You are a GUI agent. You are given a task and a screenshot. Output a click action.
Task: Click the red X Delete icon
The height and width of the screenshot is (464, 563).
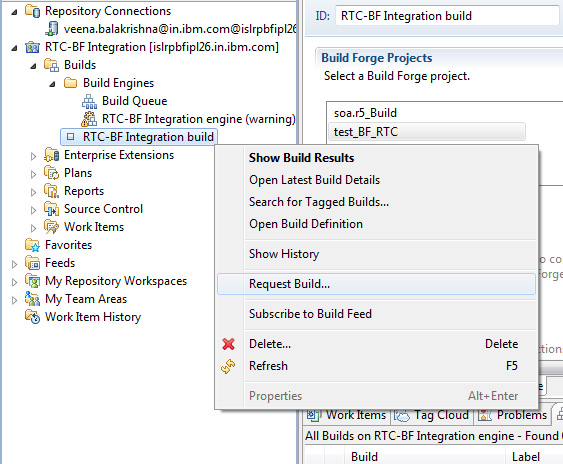tap(228, 344)
